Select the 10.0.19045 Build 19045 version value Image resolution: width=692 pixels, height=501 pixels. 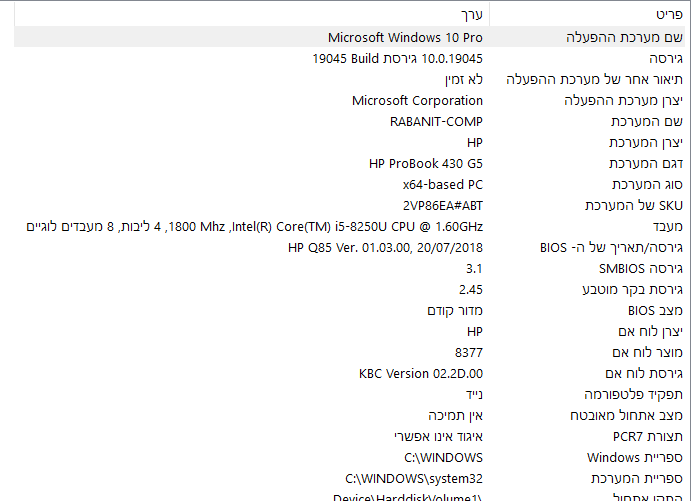click(x=397, y=58)
